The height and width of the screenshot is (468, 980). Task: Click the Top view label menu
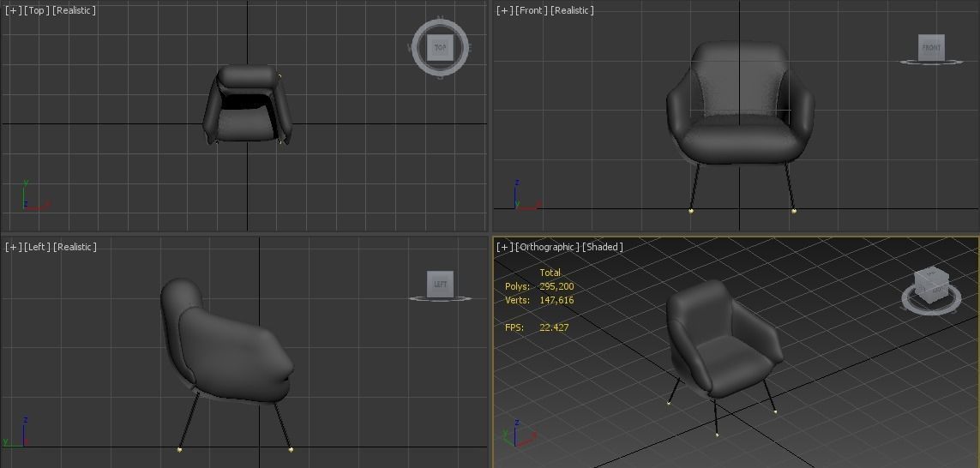[37, 10]
